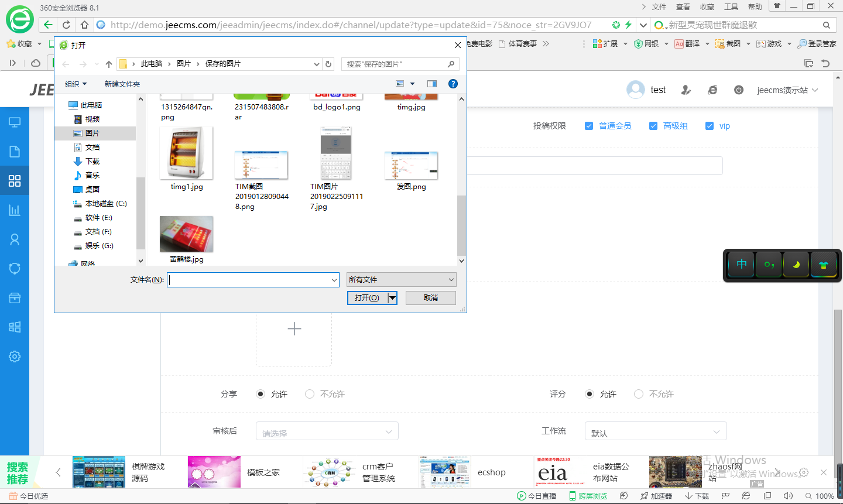Refresh the page with reload icon
Image resolution: width=843 pixels, height=504 pixels.
click(x=66, y=25)
